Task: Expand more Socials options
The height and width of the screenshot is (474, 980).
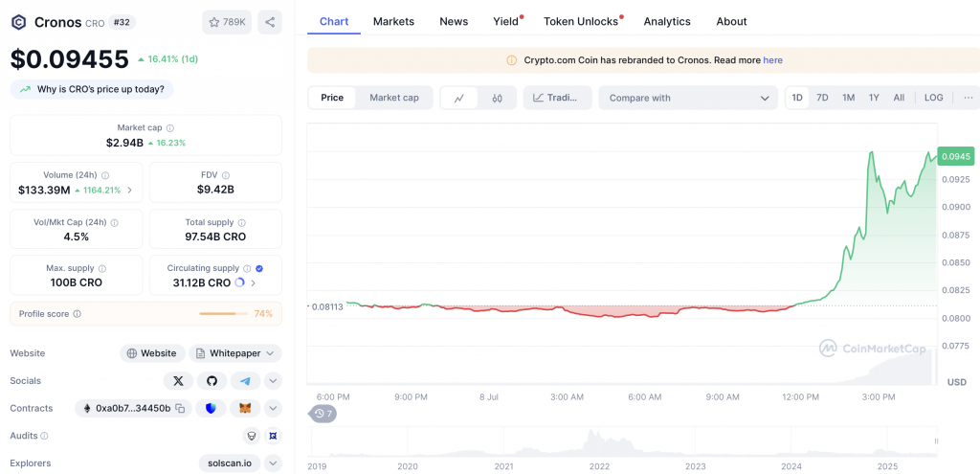Action: coord(273,381)
